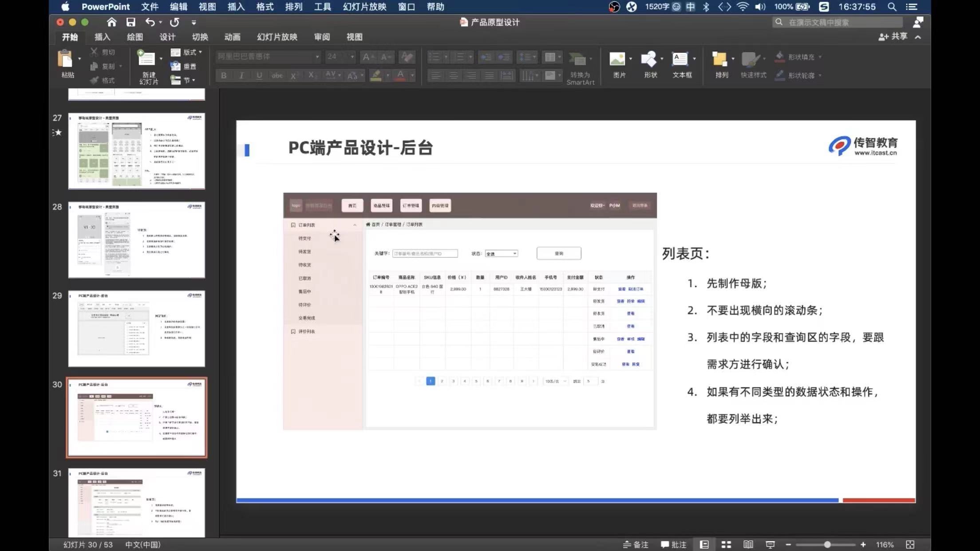The height and width of the screenshot is (551, 980).
Task: Open the Shapes (形状) icon
Action: point(649,59)
